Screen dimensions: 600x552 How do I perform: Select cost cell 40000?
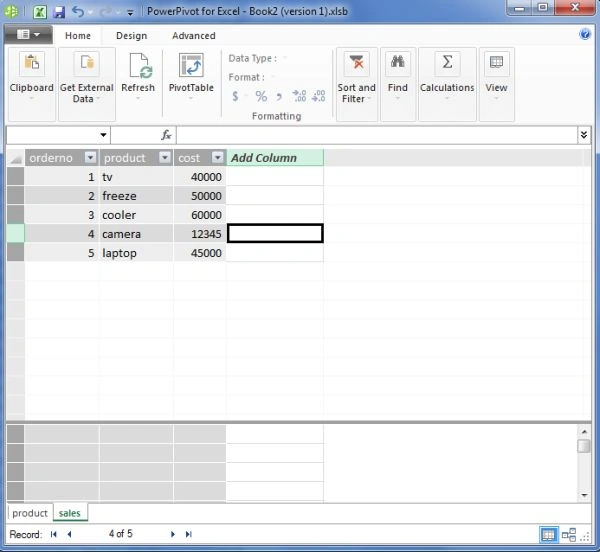pos(200,177)
